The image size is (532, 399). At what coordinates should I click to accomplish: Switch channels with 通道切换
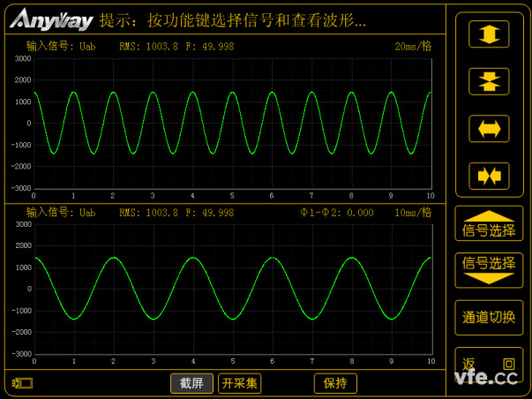(x=489, y=317)
